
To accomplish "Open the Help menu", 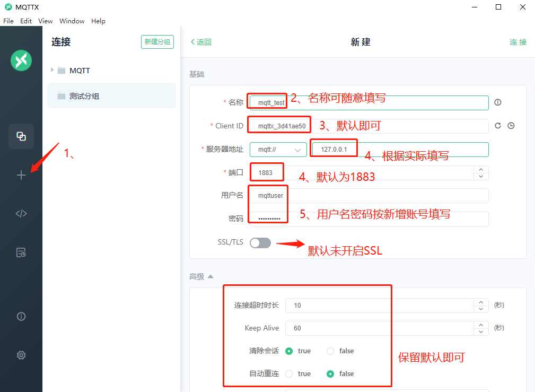I will point(98,21).
